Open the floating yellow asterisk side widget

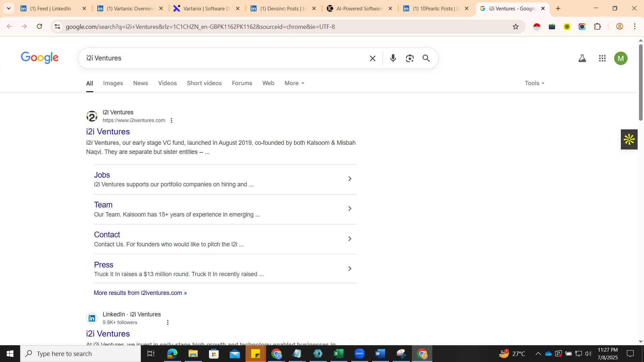click(x=629, y=139)
